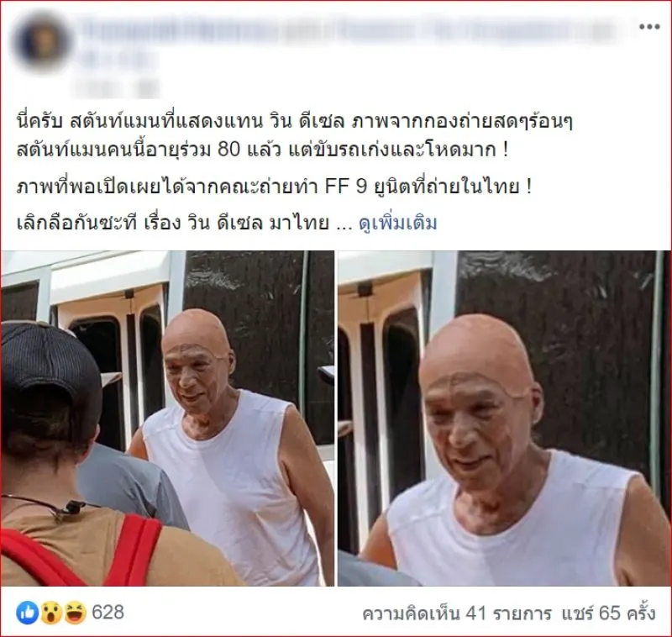This screenshot has height=637, width=672.
Task: Click the text "เลิกลือกันซะที เรื่อง วิน ดีเซล"
Action: (x=173, y=223)
